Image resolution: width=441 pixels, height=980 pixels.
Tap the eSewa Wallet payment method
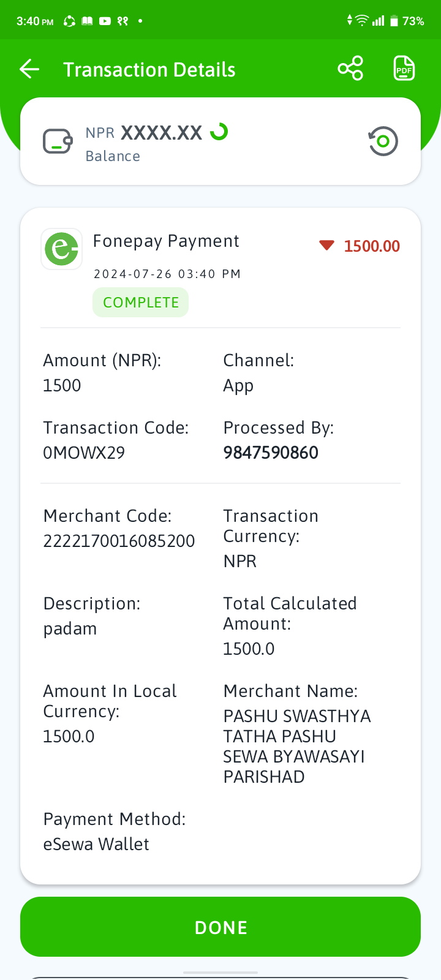(x=96, y=844)
